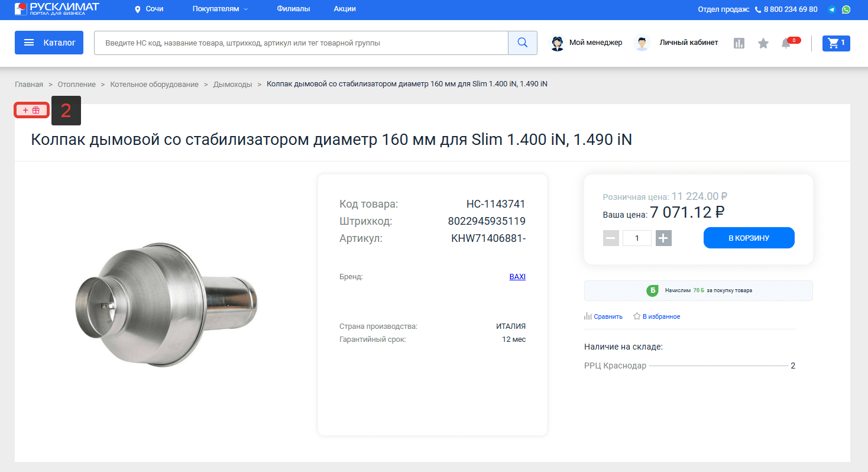Click country value ИТАЛИЯ
The height and width of the screenshot is (472, 868).
point(511,326)
